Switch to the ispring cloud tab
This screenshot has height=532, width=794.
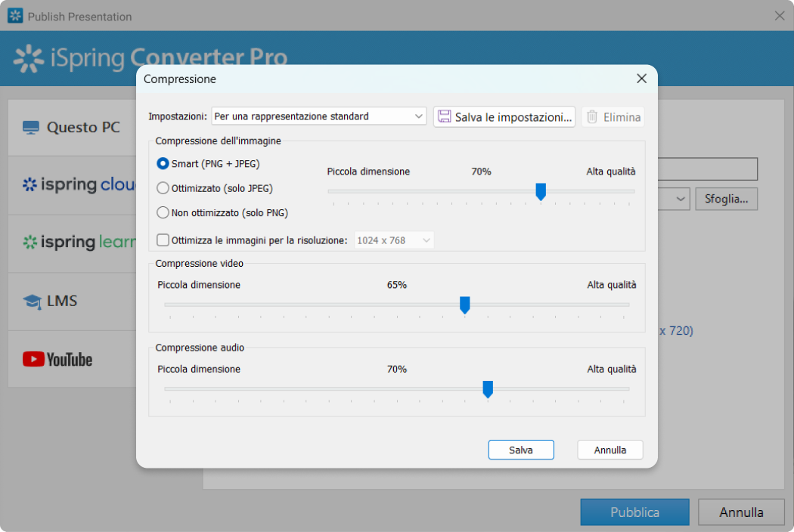pyautogui.click(x=72, y=185)
